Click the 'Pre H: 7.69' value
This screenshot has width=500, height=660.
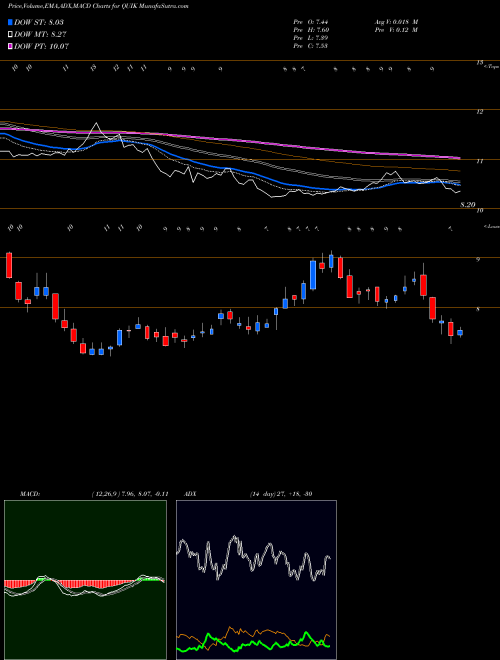click(x=311, y=30)
